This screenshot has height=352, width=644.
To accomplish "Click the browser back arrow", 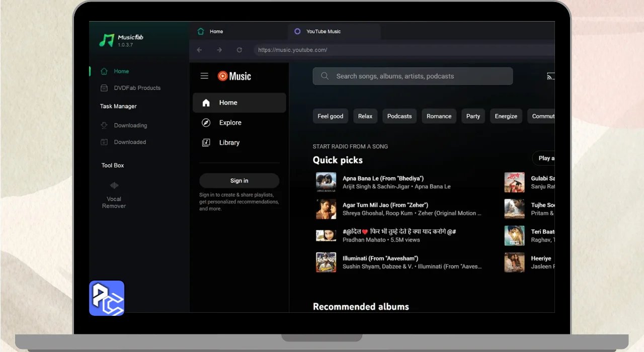I will click(x=200, y=50).
